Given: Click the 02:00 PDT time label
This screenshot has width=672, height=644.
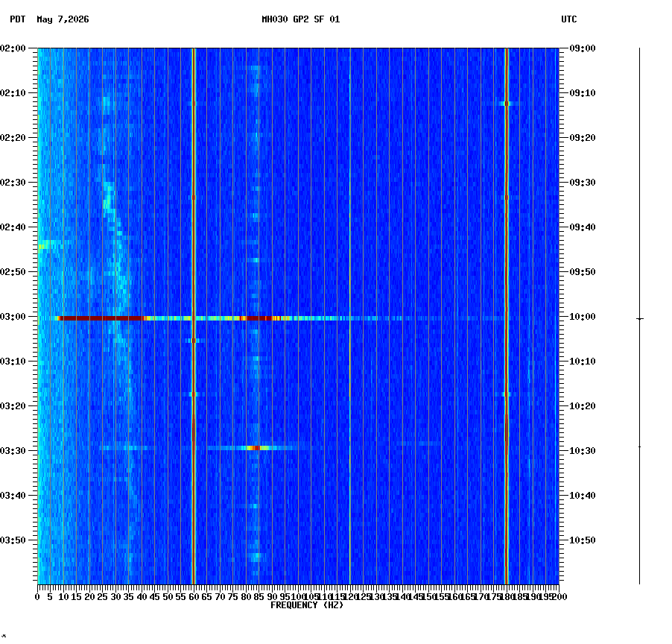Looking at the screenshot, I should pos(13,48).
